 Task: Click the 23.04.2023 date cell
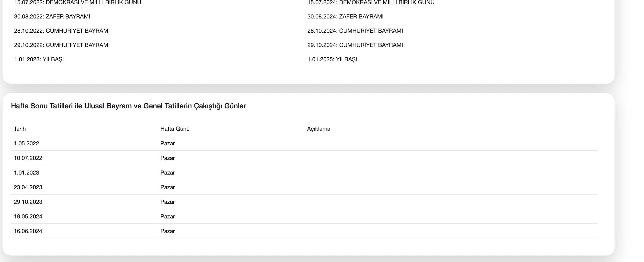28,187
